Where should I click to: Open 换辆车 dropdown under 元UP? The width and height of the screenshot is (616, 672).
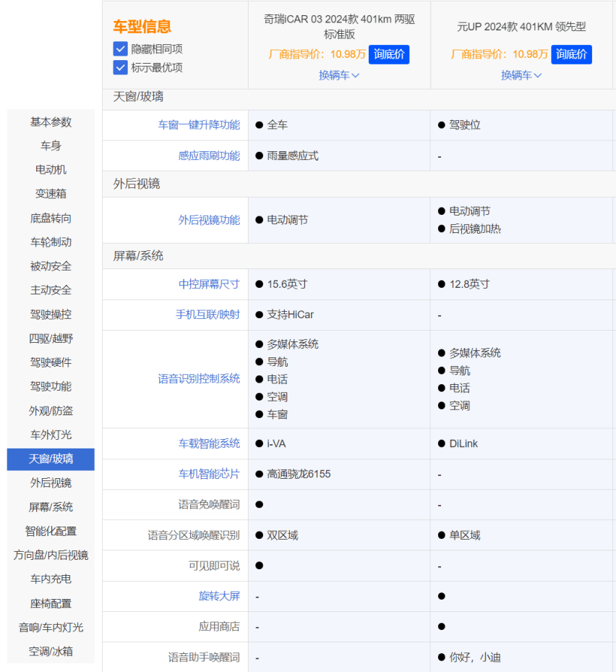coord(521,75)
